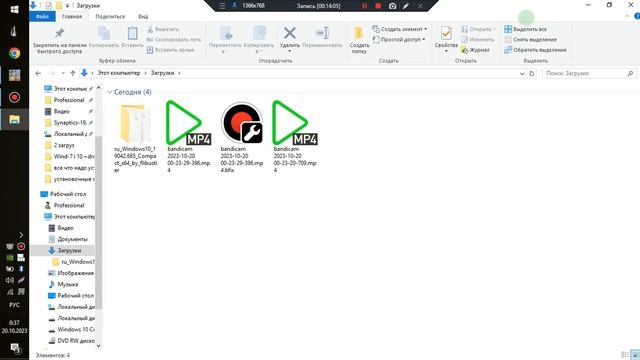Viewport: 640px width, 360px height.
Task: Select the bandicam 00-23-20-709.mp4 video file
Action: [x=295, y=136]
